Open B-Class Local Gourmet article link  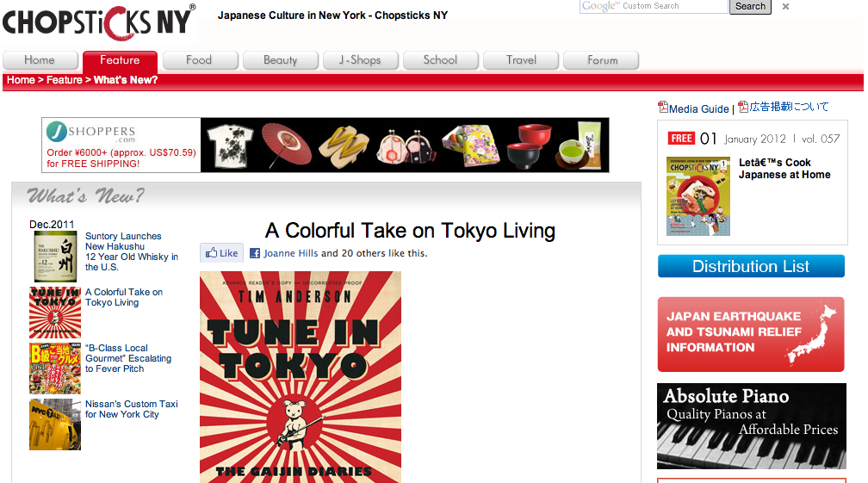coord(128,358)
